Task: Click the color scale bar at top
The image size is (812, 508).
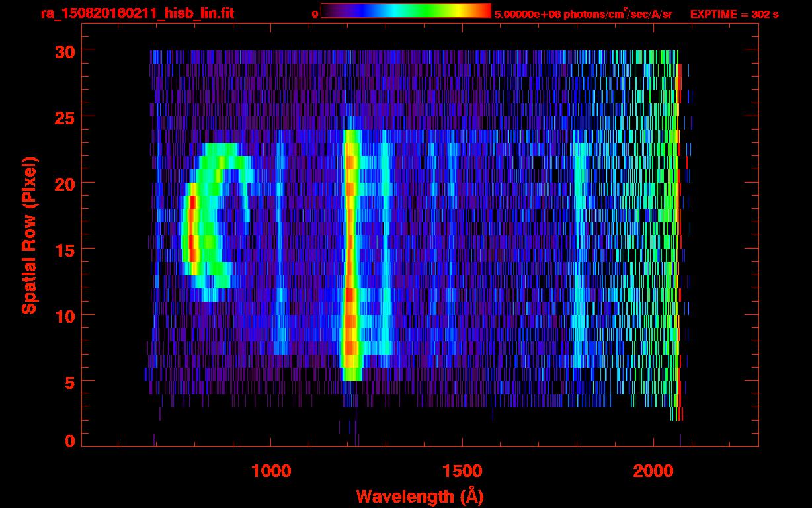Action: (x=406, y=11)
